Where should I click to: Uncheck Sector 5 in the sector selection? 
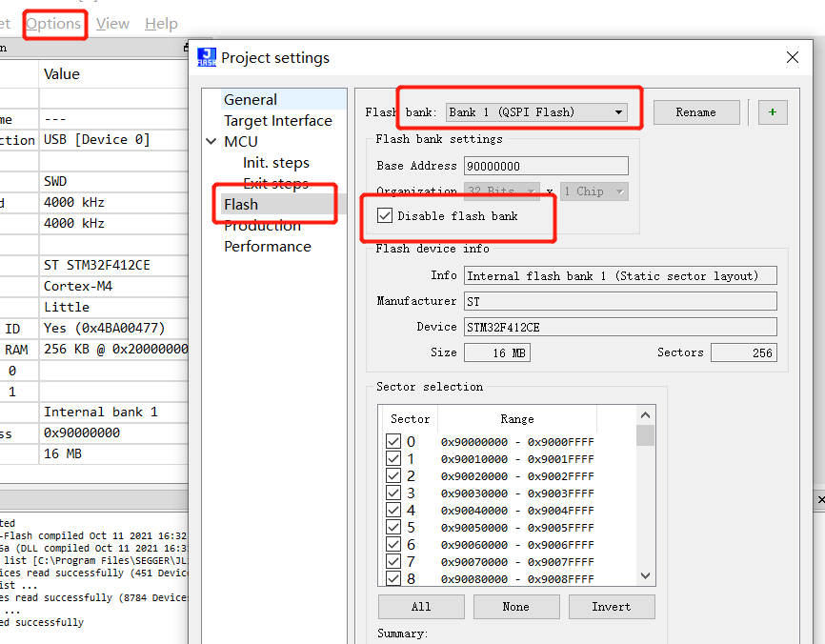coord(393,528)
